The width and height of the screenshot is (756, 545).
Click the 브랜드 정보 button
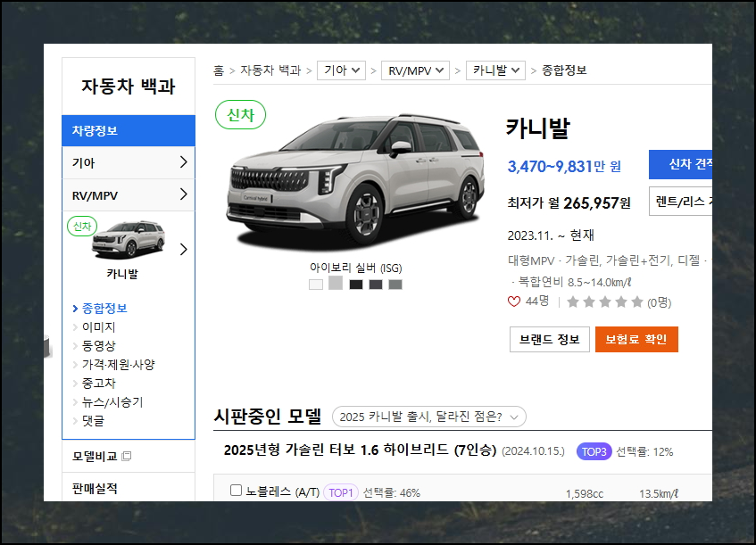pyautogui.click(x=550, y=339)
